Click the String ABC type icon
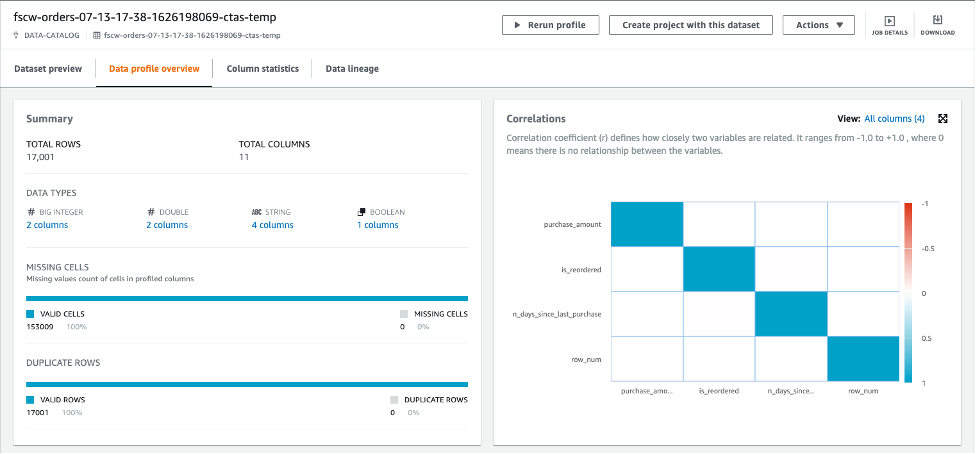This screenshot has width=977, height=454. (257, 212)
